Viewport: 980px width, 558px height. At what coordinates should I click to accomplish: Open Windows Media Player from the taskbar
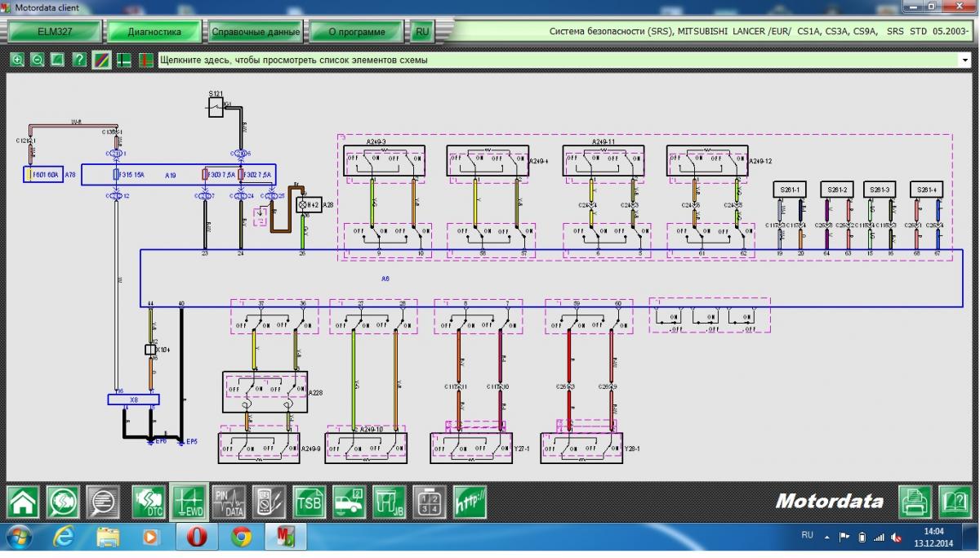click(x=151, y=537)
